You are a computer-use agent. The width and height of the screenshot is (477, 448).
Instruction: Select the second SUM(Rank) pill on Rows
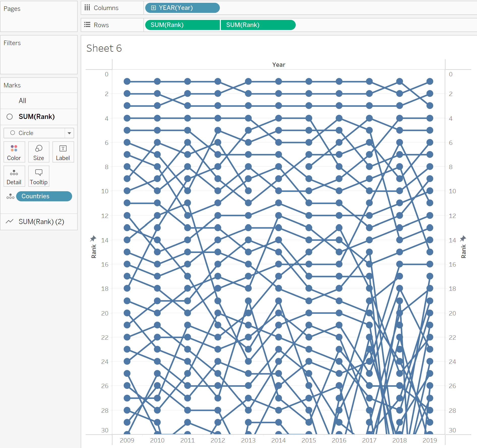click(x=258, y=25)
